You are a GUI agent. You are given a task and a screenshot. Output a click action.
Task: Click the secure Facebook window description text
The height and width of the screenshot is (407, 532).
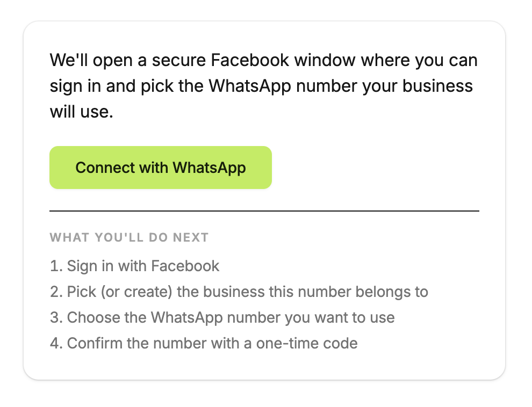point(263,86)
